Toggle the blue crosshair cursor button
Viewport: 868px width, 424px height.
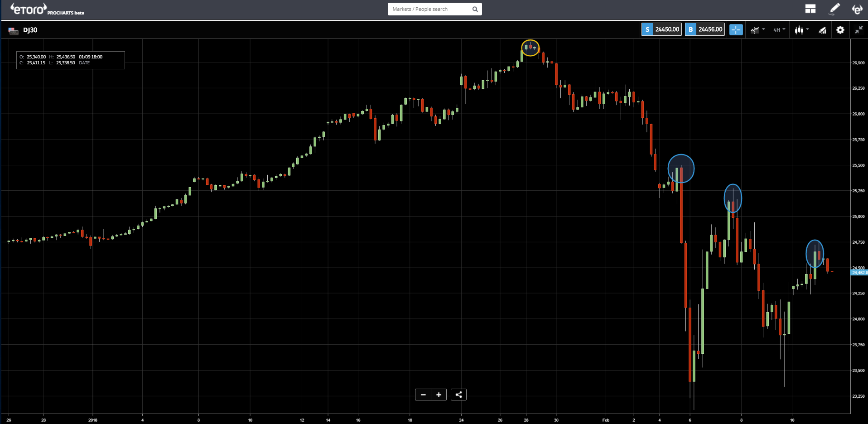[x=736, y=30]
